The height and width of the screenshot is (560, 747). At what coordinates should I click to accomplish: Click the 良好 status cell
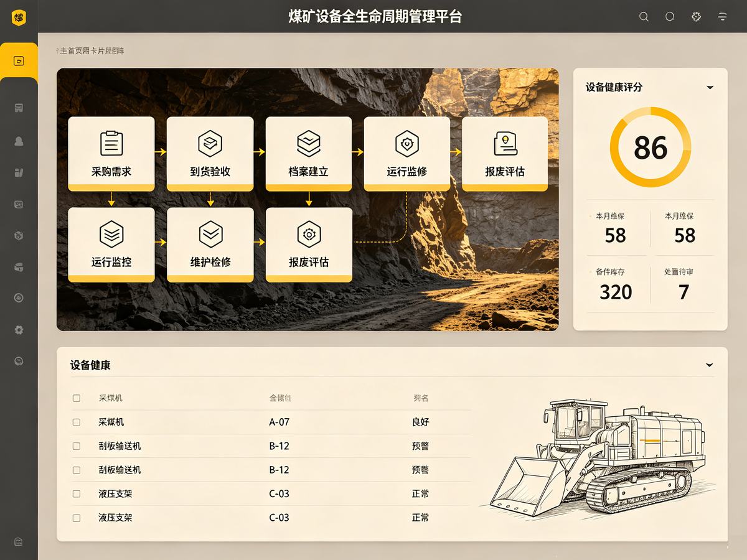pyautogui.click(x=420, y=422)
